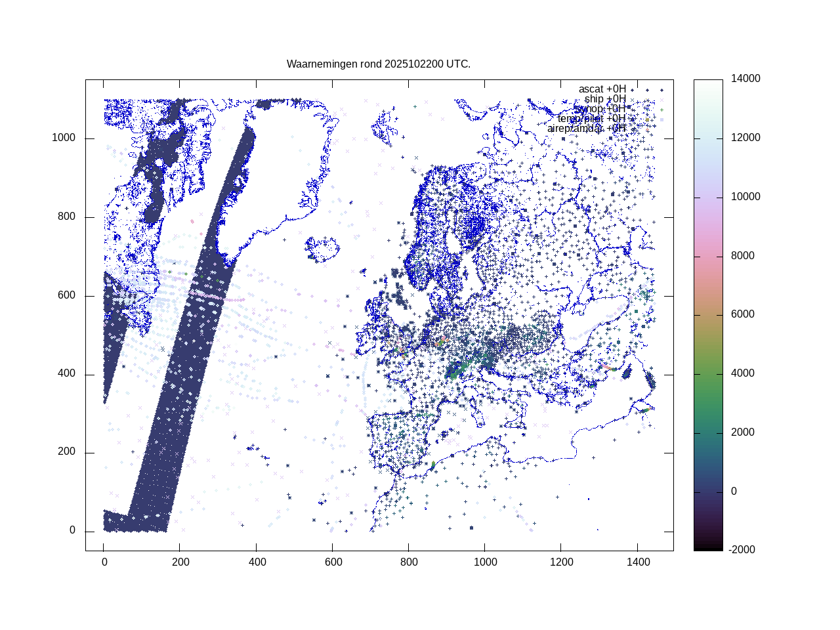Image resolution: width=840 pixels, height=630 pixels.
Task: Click the colorbar label -2000
Action: coord(743,550)
